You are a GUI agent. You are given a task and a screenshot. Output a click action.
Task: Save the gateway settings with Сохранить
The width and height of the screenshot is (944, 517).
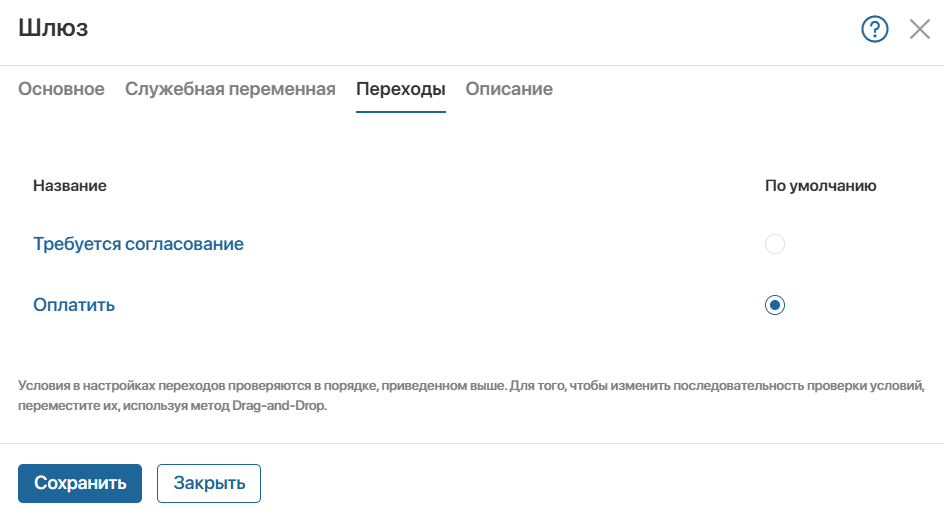click(80, 483)
